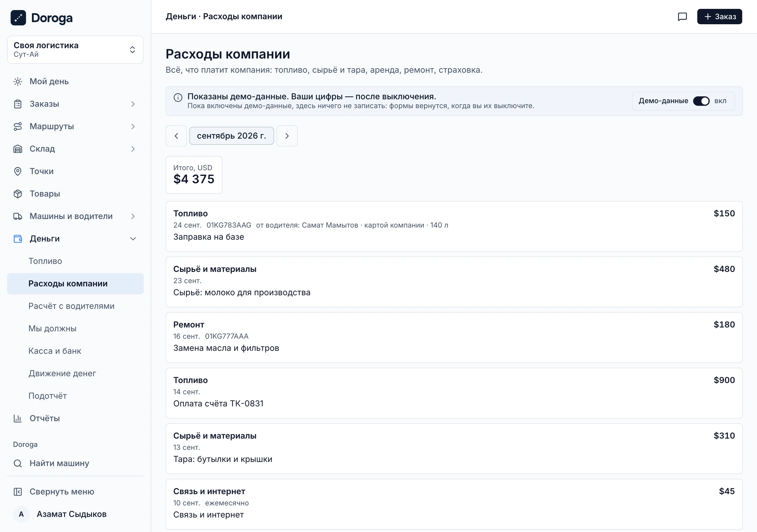The width and height of the screenshot is (757, 532).
Task: Go to Мы должны page
Action: click(75, 328)
